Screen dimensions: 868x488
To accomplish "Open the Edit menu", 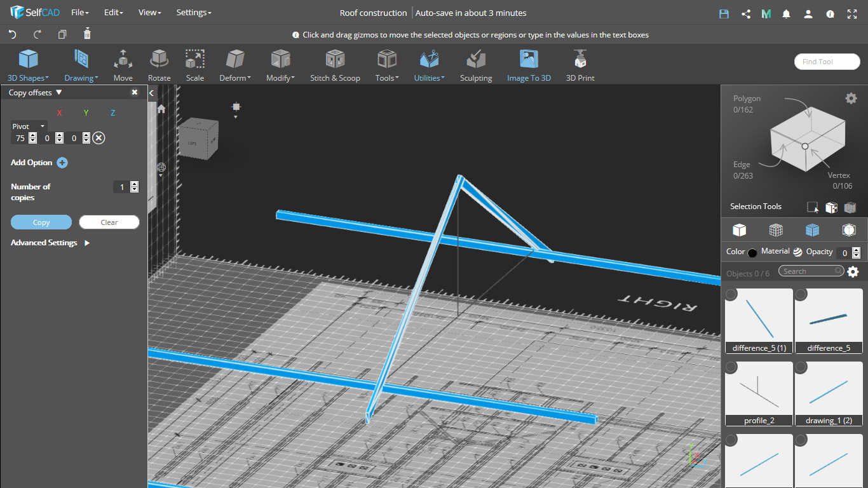I will (113, 13).
